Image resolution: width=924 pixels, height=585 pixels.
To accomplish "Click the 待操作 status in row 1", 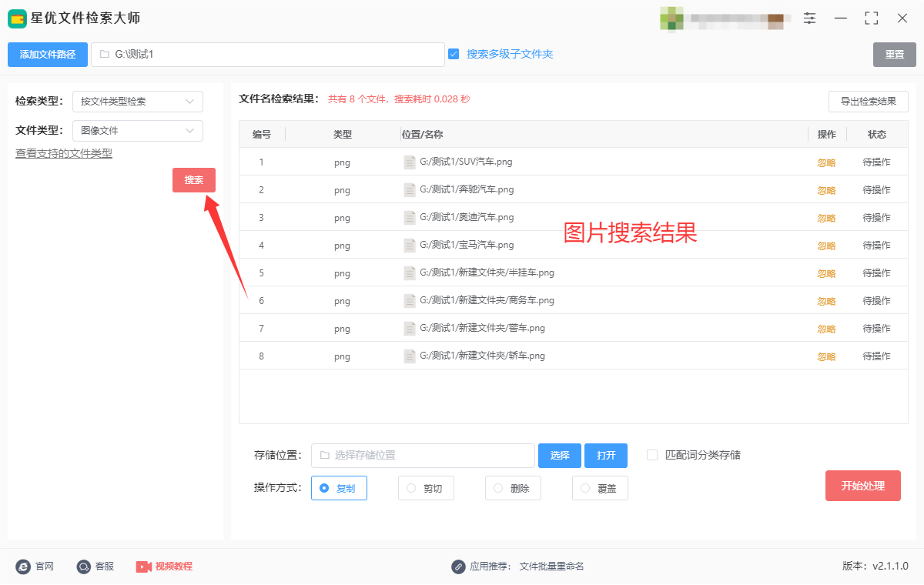I will pyautogui.click(x=876, y=162).
